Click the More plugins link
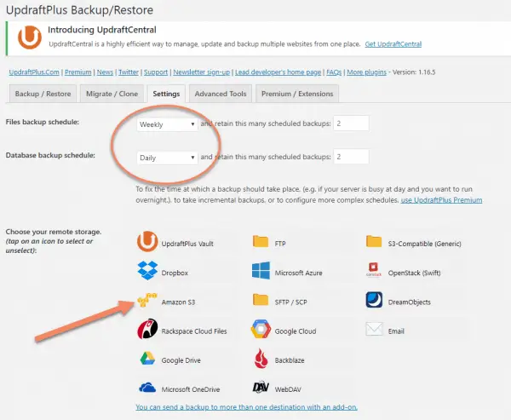Image resolution: width=511 pixels, height=420 pixels. [x=366, y=72]
